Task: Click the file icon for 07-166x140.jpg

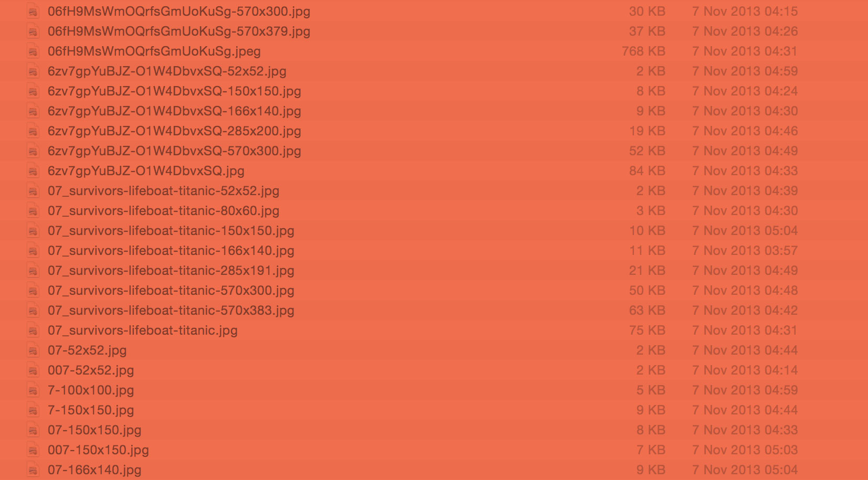Action: tap(33, 470)
